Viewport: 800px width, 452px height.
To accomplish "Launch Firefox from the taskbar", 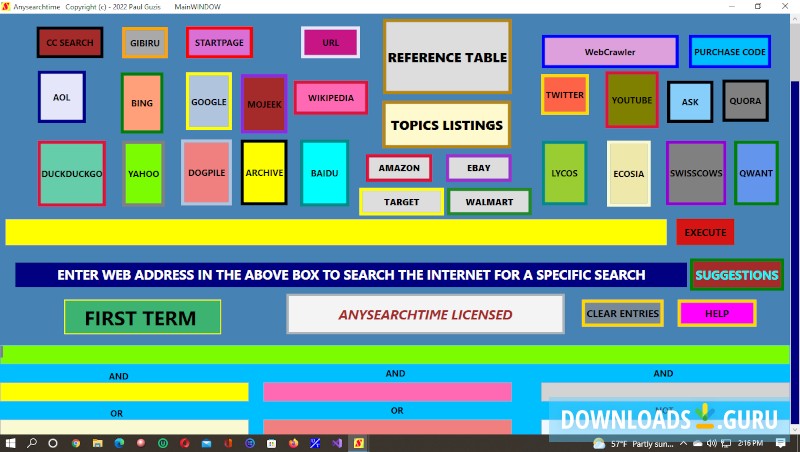I will tap(293, 443).
